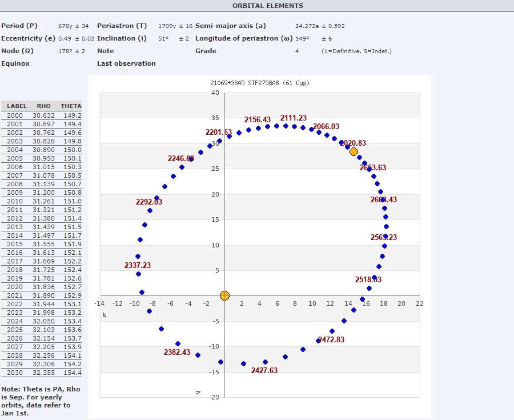Image resolution: width=514 pixels, height=420 pixels.
Task: Select the 2337.23 orbit label
Action: tap(138, 265)
